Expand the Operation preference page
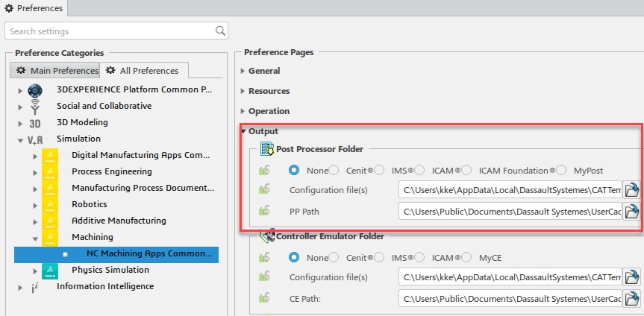The width and height of the screenshot is (644, 316). 243,111
